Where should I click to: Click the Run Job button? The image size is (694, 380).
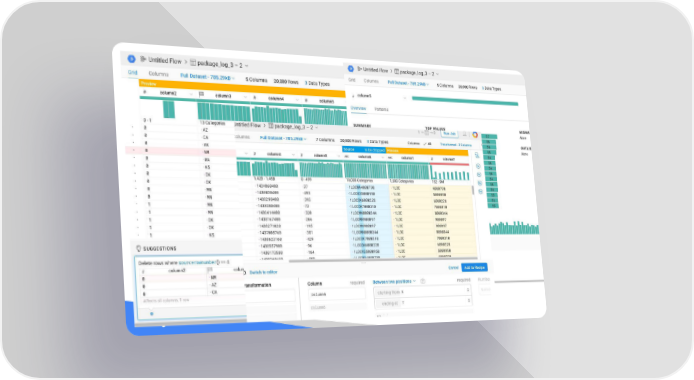[449, 134]
